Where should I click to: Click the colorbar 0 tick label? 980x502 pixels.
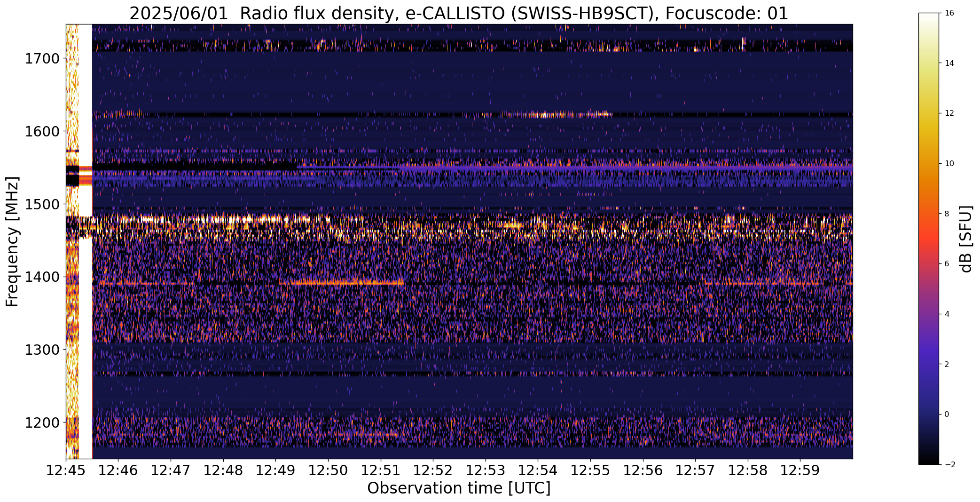(947, 414)
